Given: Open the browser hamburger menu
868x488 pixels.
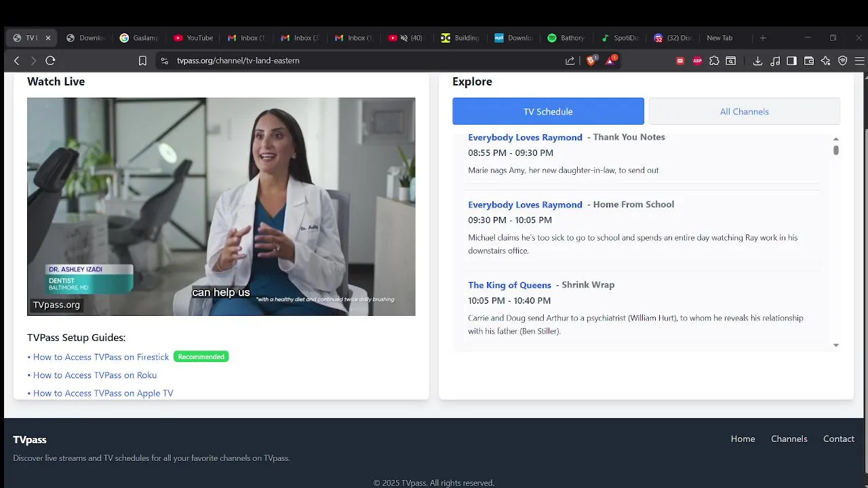Looking at the screenshot, I should pyautogui.click(x=859, y=60).
